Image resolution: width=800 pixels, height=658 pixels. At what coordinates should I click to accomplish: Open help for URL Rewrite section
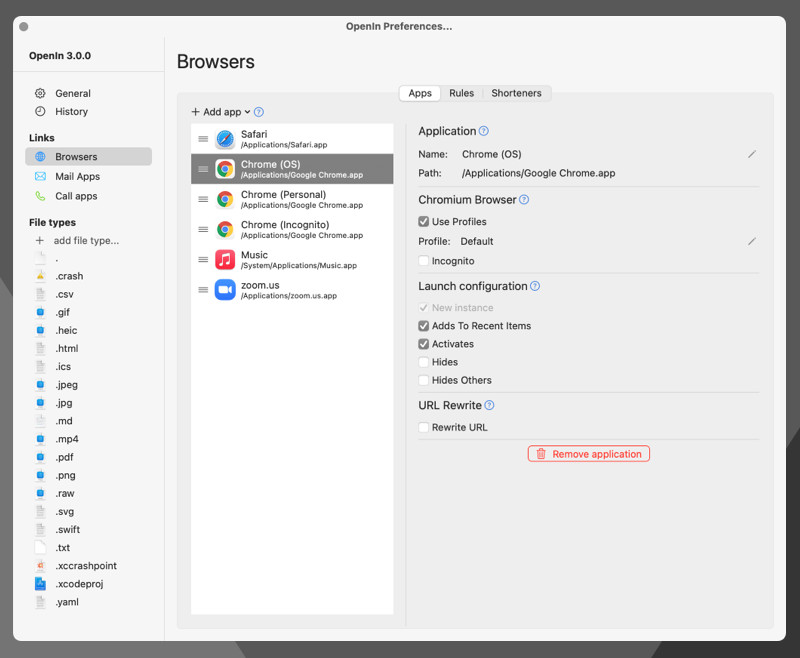pos(489,406)
